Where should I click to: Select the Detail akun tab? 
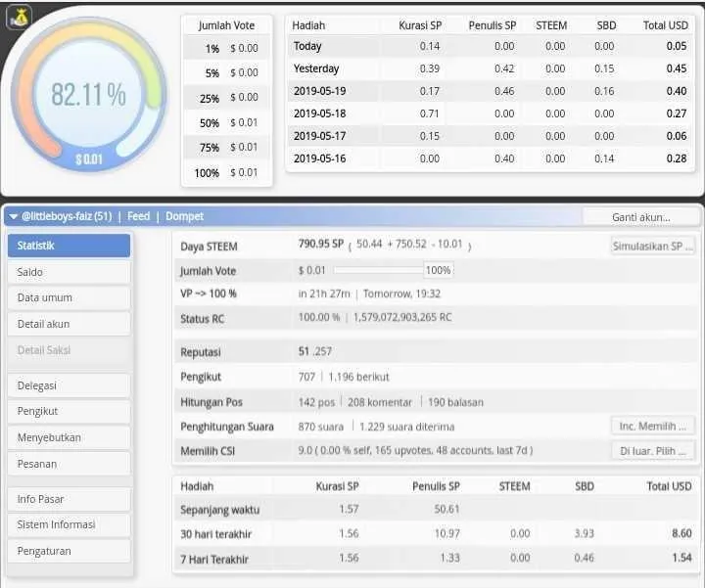tap(69, 324)
